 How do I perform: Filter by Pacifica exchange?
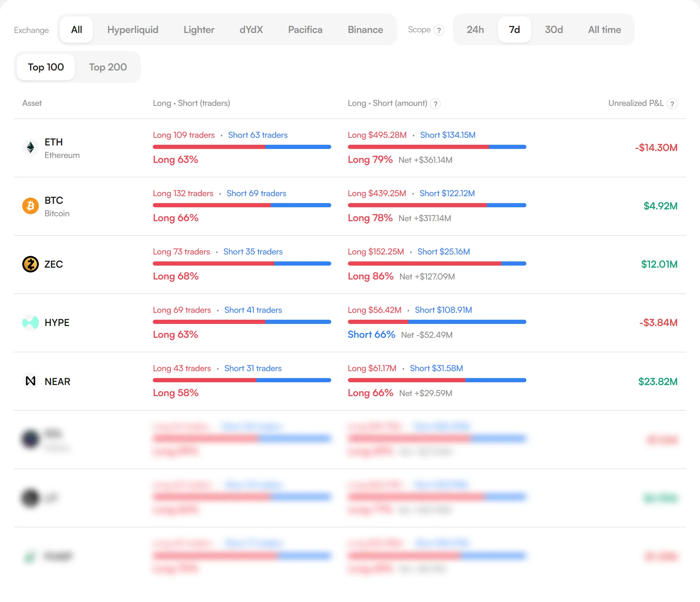[x=305, y=30]
